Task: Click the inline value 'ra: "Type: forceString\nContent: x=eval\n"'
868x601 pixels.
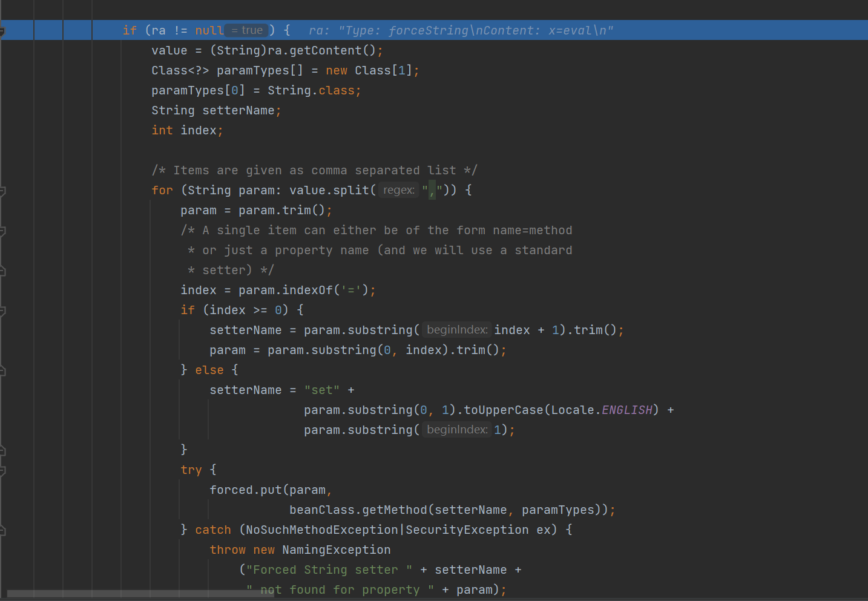Action: pos(461,30)
